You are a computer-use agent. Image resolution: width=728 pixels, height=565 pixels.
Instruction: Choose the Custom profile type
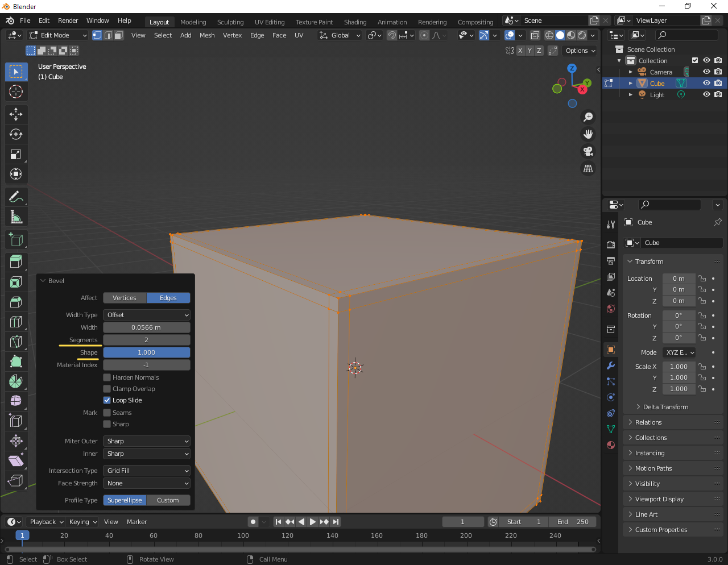168,500
